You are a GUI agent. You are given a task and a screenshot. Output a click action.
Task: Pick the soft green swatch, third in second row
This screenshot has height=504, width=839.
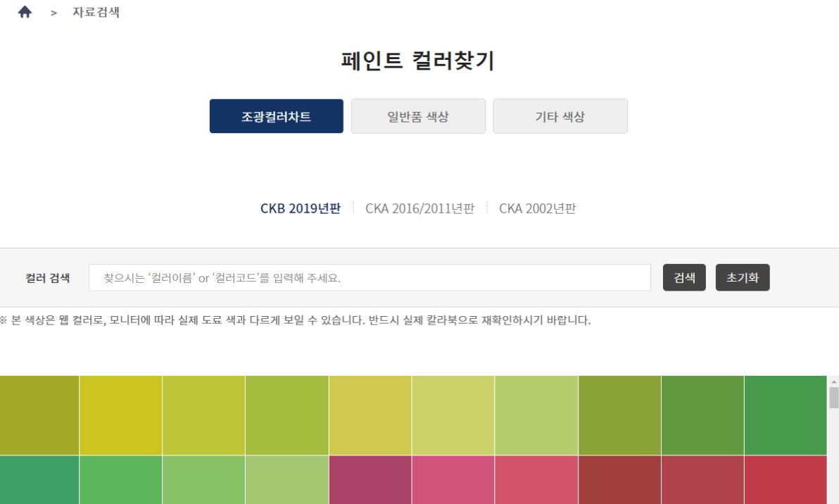point(204,480)
